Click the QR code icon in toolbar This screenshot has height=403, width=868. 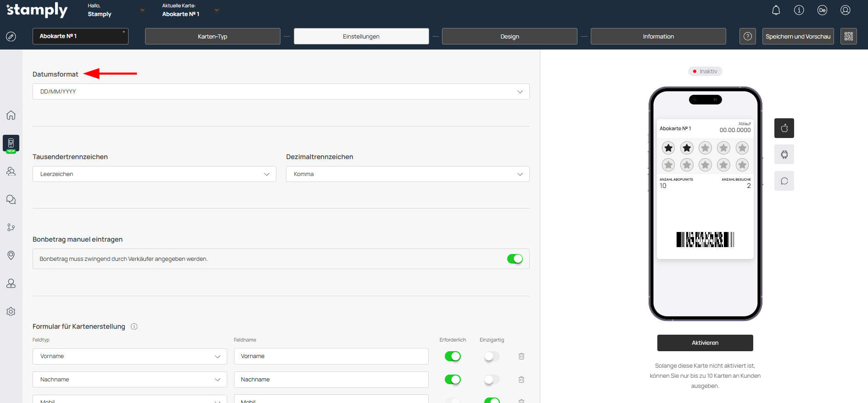[848, 36]
